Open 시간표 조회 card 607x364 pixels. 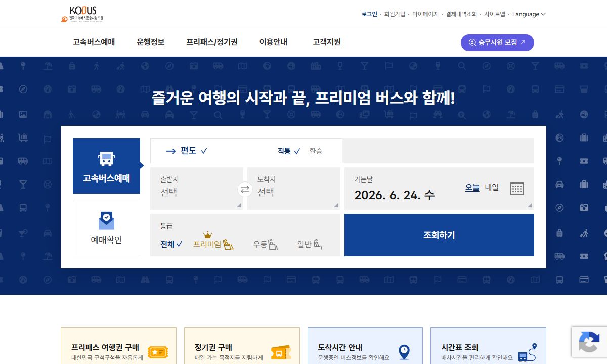point(488,346)
